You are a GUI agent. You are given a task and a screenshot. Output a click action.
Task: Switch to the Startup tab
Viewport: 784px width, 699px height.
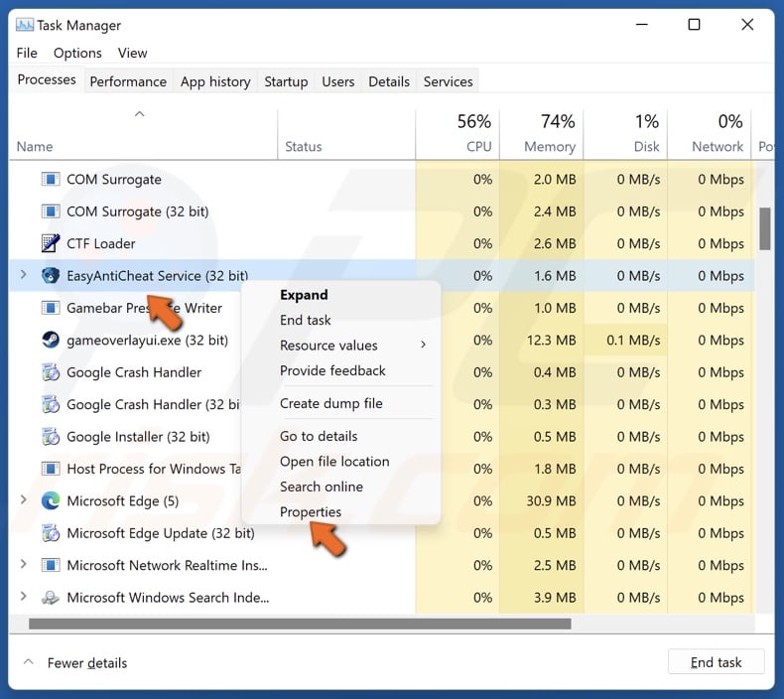tap(286, 81)
